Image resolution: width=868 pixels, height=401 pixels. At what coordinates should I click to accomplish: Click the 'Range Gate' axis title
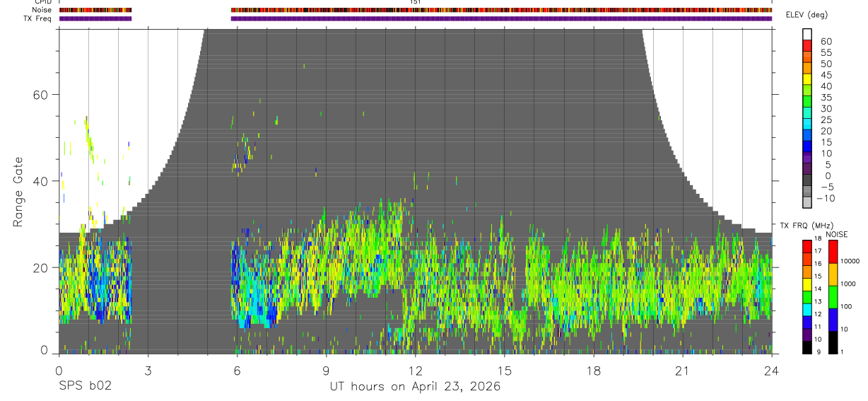19,190
